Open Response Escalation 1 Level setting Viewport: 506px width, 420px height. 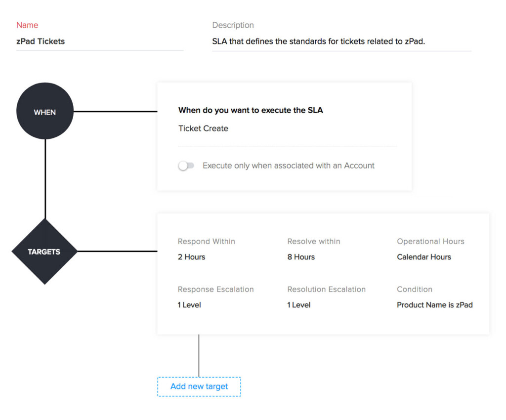click(x=189, y=305)
